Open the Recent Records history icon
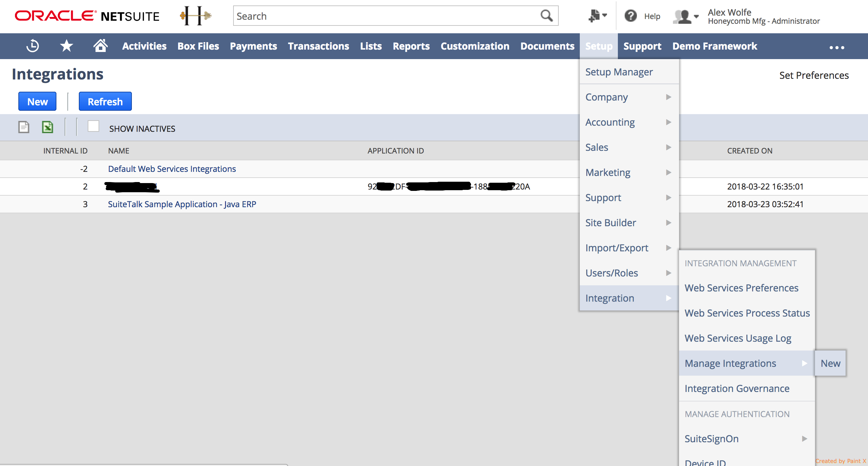This screenshot has width=868, height=466. pyautogui.click(x=33, y=46)
